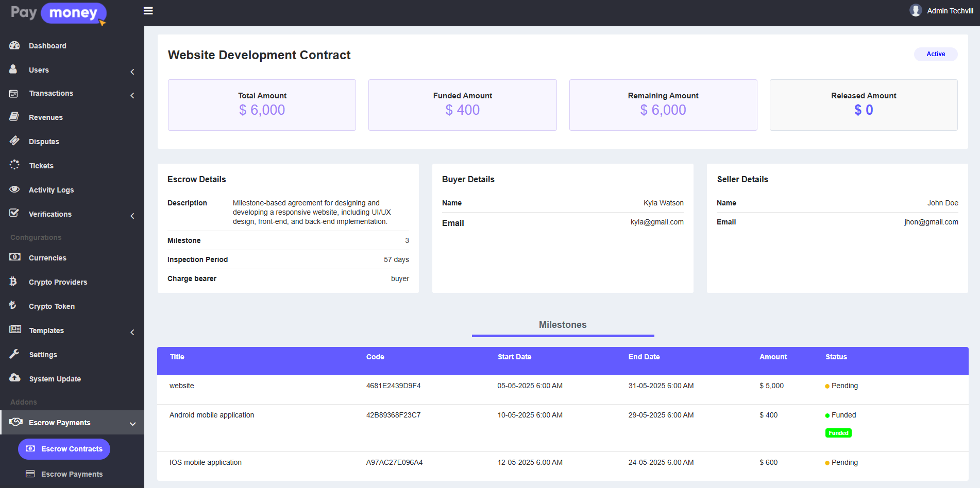Expand the Users submenu chevron
The width and height of the screenshot is (980, 488).
tap(132, 72)
